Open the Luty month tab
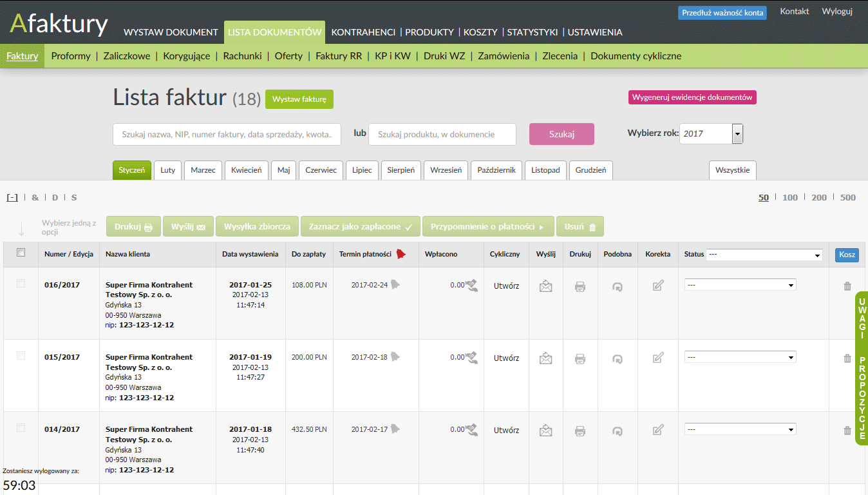868x495 pixels. click(167, 170)
